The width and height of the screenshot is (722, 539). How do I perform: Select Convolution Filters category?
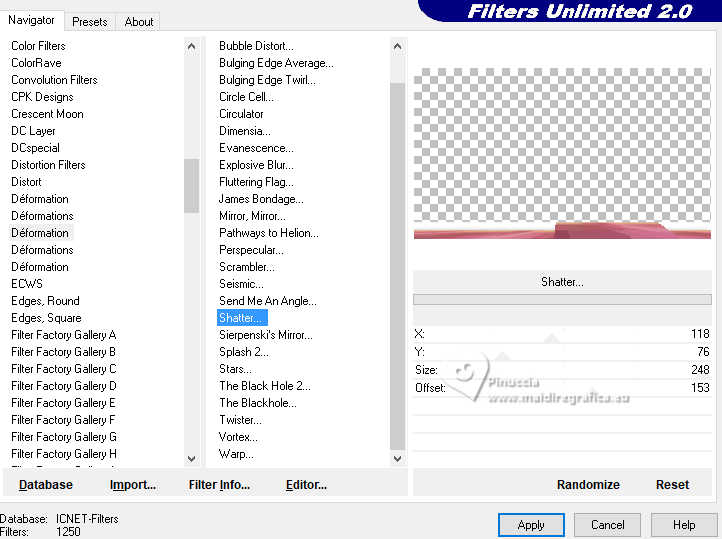point(54,80)
